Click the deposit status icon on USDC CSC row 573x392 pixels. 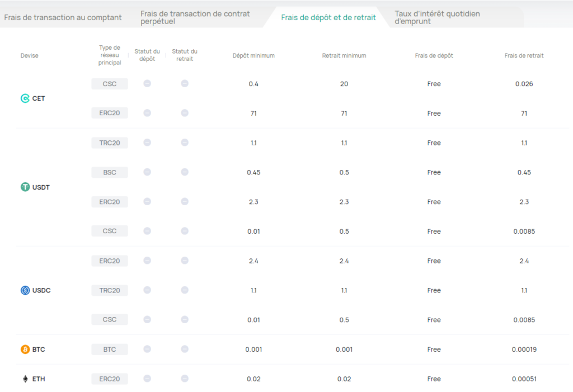147,320
